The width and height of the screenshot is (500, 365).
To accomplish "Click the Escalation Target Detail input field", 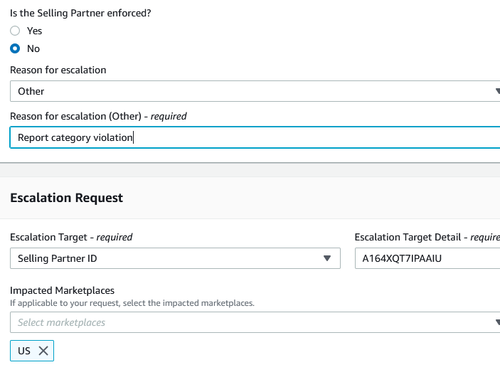I will click(427, 258).
